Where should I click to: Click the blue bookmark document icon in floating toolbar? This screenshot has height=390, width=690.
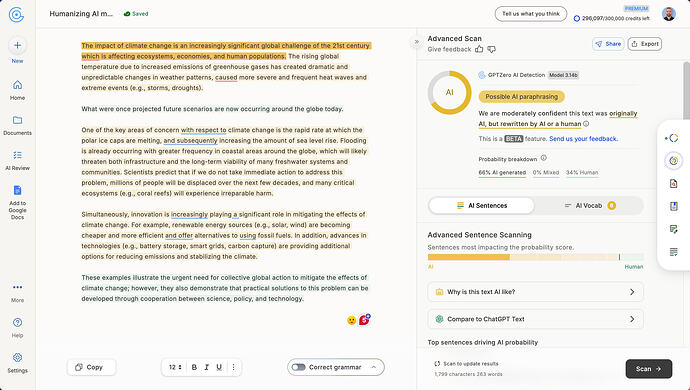tap(673, 206)
